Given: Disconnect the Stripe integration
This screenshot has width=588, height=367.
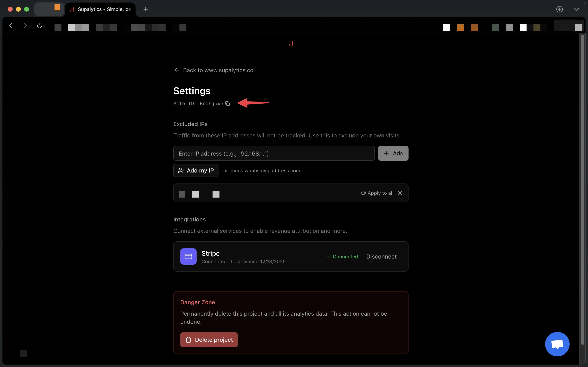Looking at the screenshot, I should click(x=381, y=256).
